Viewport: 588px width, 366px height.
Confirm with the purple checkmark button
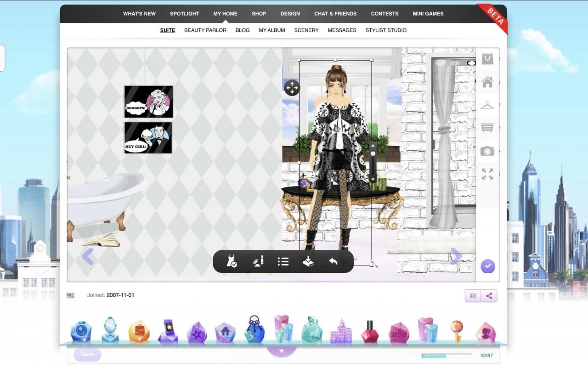click(487, 266)
